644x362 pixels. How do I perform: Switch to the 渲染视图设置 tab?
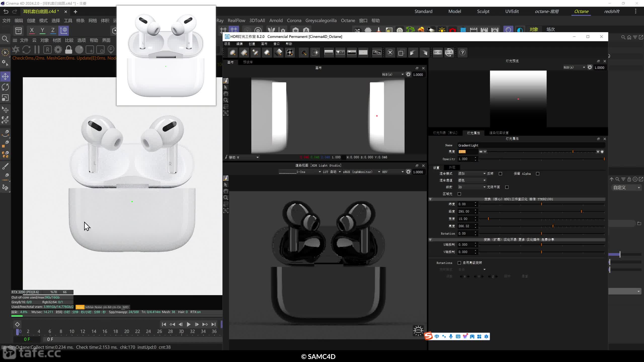pyautogui.click(x=499, y=133)
